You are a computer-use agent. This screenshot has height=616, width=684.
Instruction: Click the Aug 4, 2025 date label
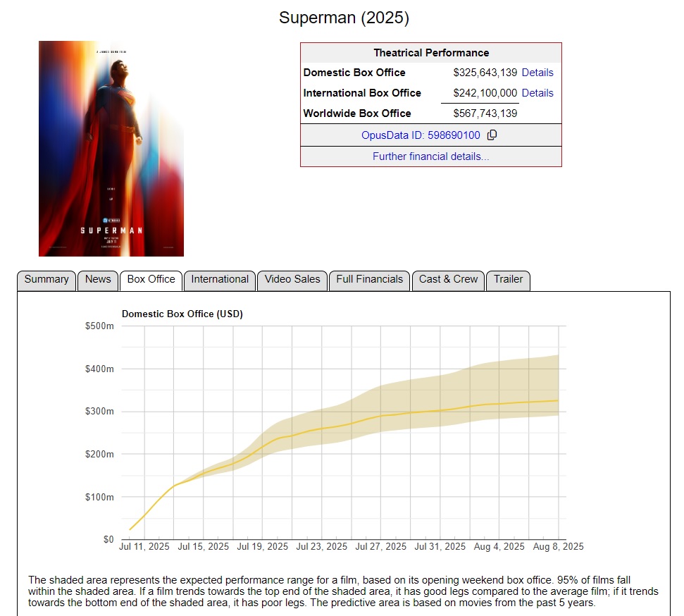click(499, 547)
